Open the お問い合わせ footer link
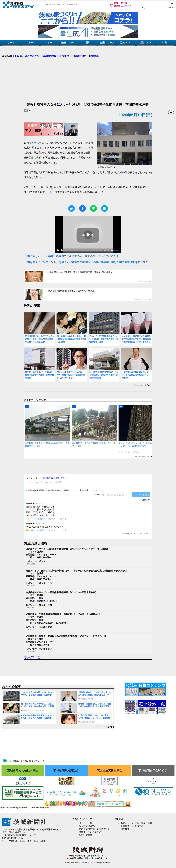The height and width of the screenshot is (868, 176). click(x=86, y=835)
